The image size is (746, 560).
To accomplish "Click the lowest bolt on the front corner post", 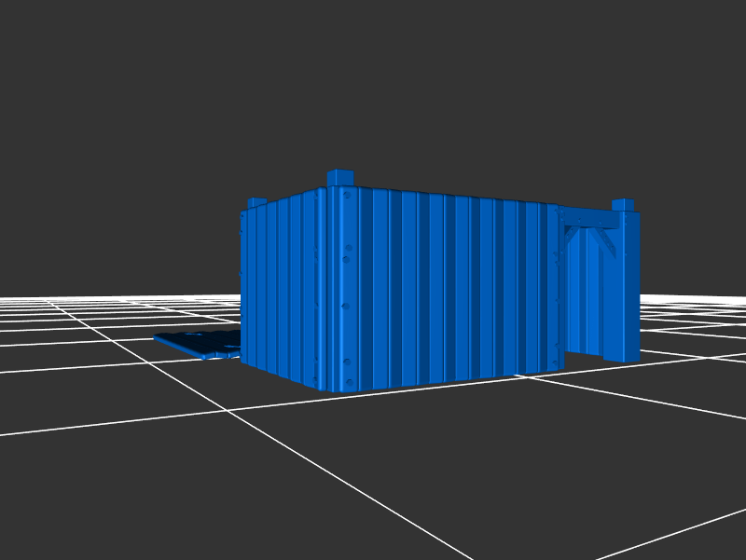I will tap(348, 381).
